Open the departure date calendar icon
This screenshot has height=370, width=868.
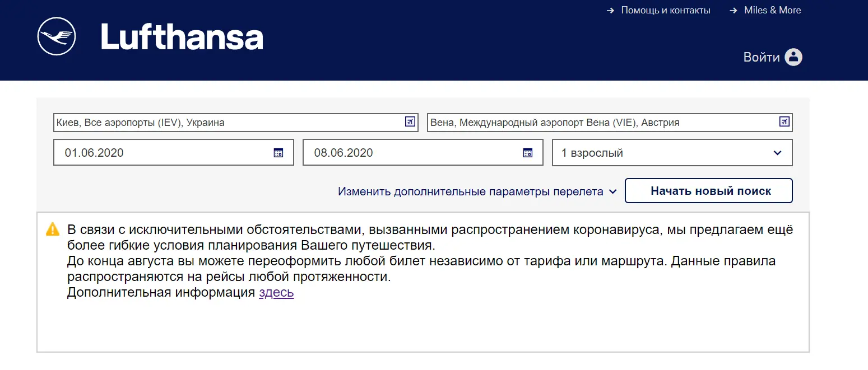[x=278, y=152]
